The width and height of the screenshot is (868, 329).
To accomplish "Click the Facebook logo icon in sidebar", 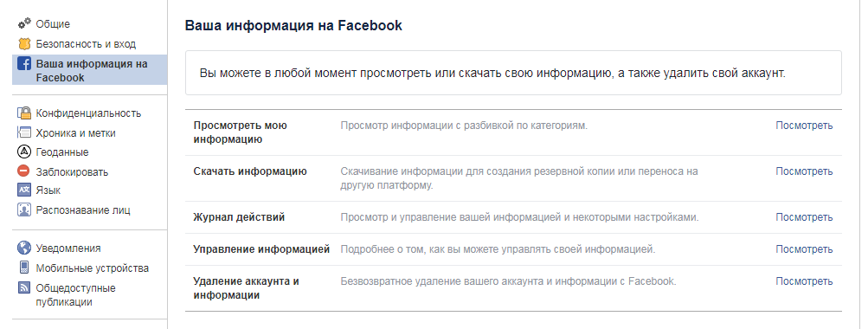I will point(24,64).
